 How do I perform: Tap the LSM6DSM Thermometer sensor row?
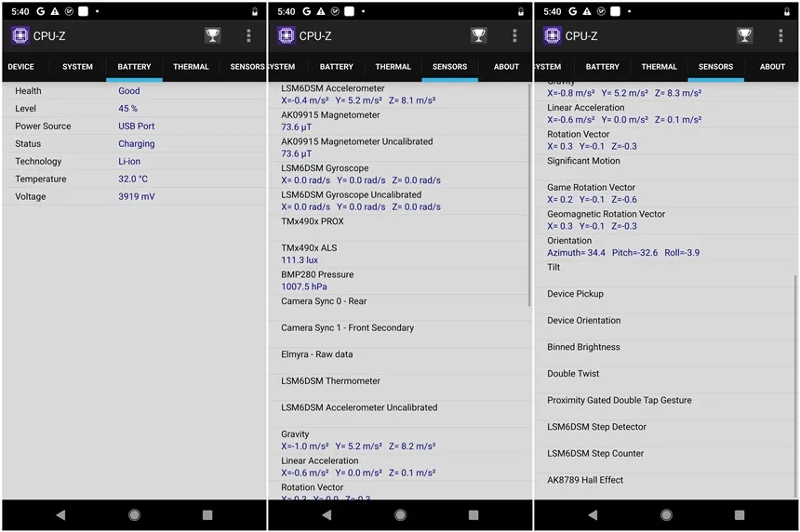pos(399,387)
